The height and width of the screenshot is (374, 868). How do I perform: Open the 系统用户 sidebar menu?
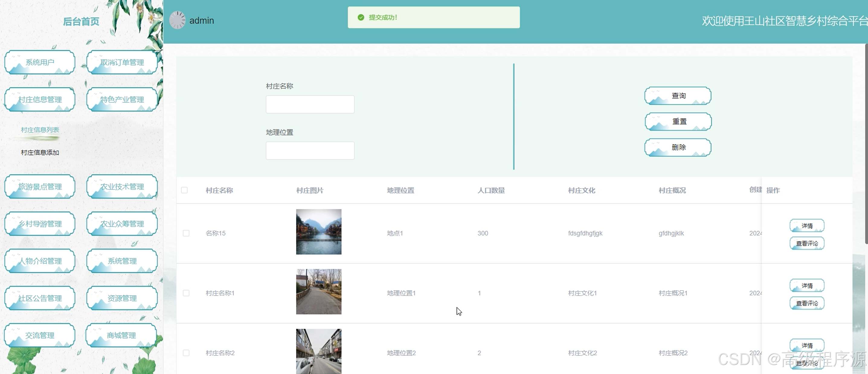tap(40, 62)
